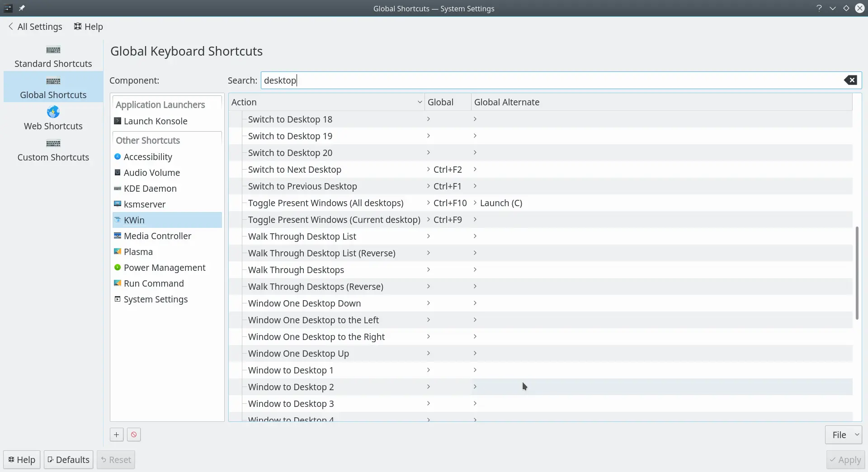Click the pin icon in the title bar

tap(22, 8)
